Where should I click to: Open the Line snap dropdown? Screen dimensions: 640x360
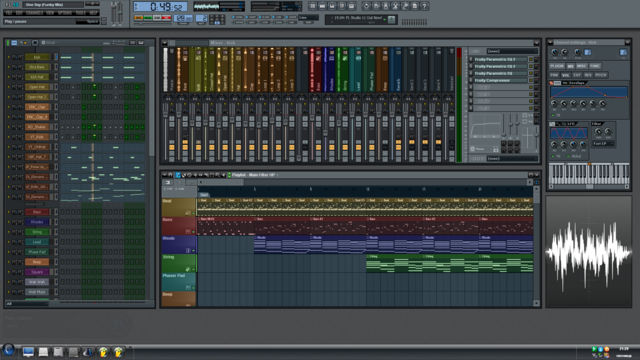tap(308, 18)
